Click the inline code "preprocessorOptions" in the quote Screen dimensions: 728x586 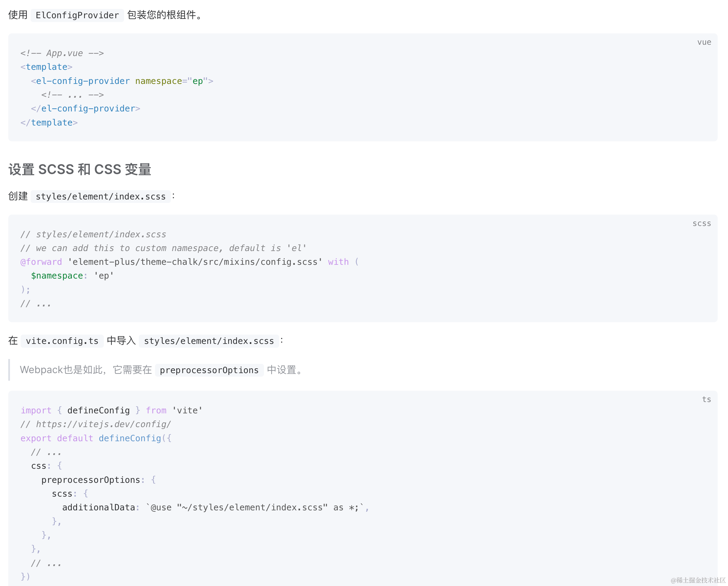209,370
